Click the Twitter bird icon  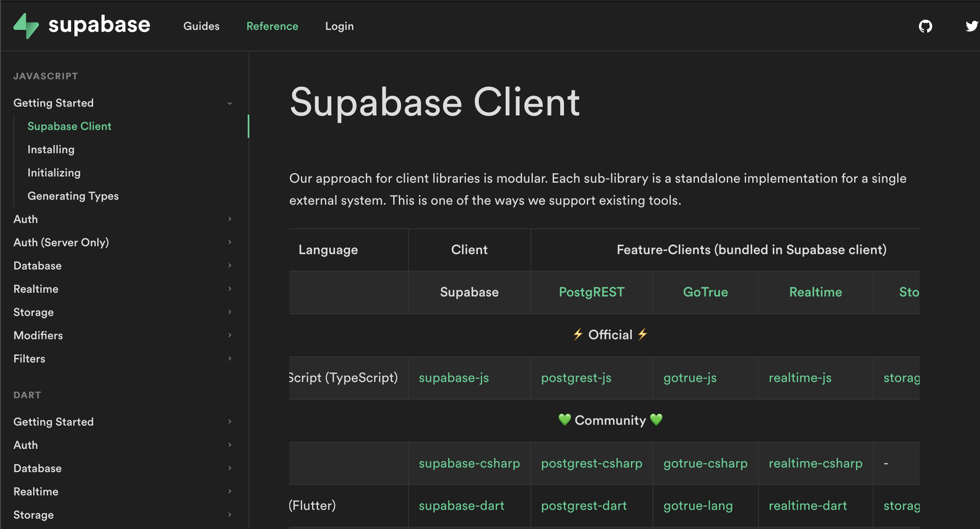(x=972, y=26)
